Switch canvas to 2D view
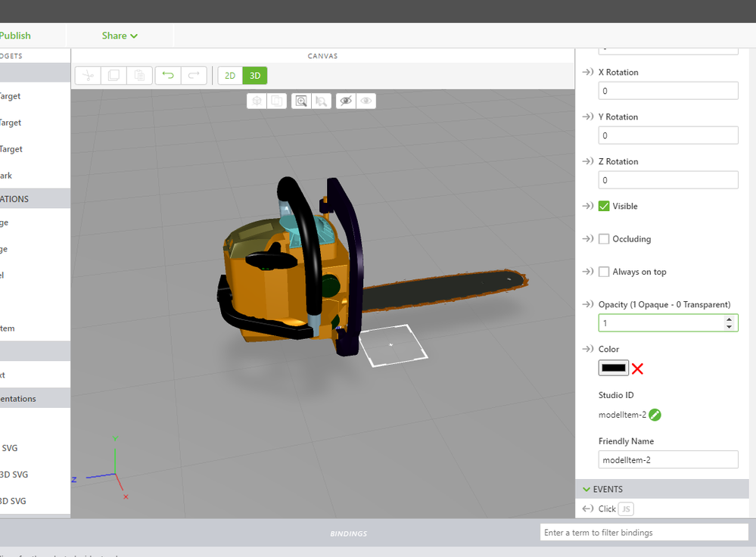Screen dimensions: 756x557 point(230,76)
